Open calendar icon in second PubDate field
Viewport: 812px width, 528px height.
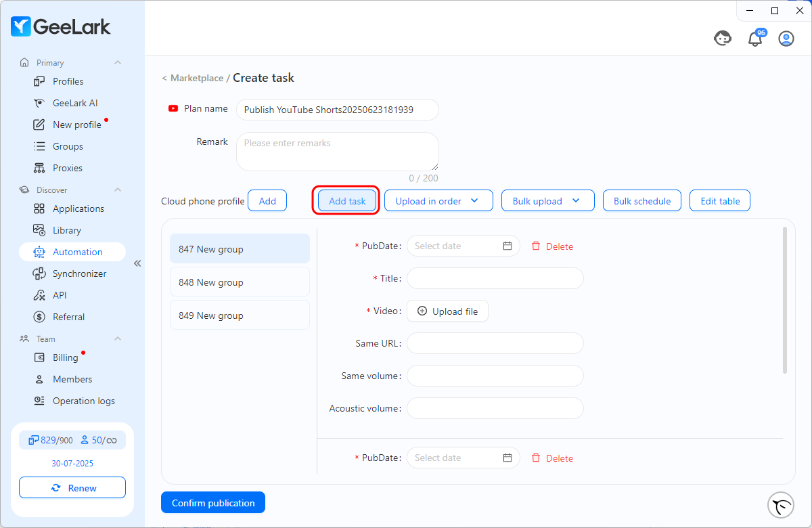pos(507,458)
